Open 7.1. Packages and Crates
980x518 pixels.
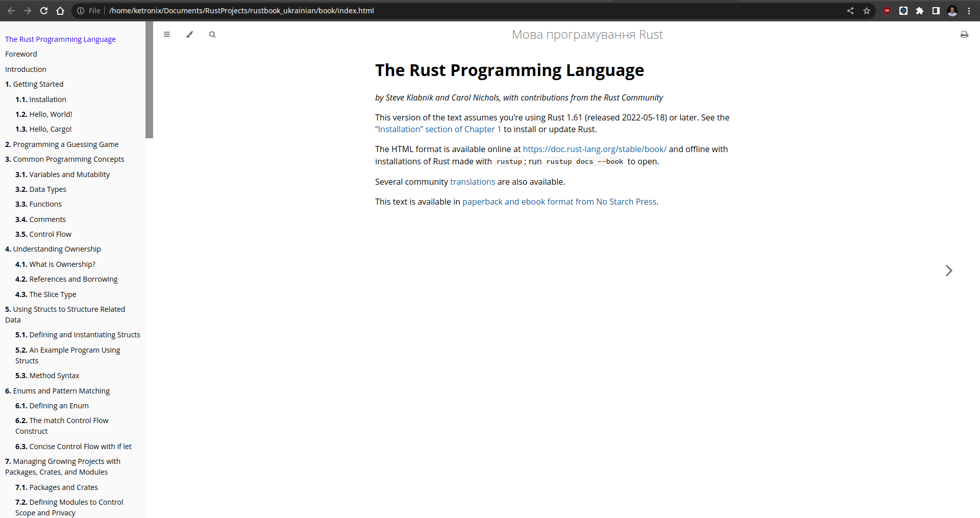57,487
